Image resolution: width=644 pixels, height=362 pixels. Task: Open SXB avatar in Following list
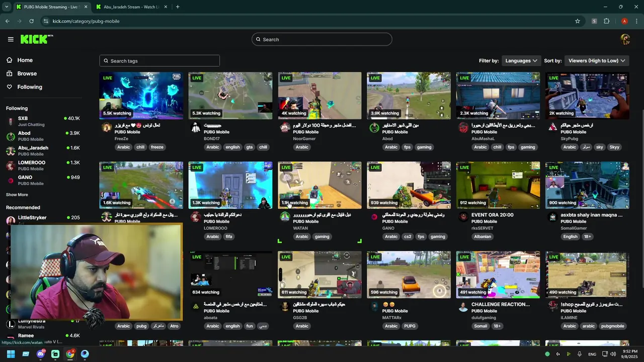point(11,121)
